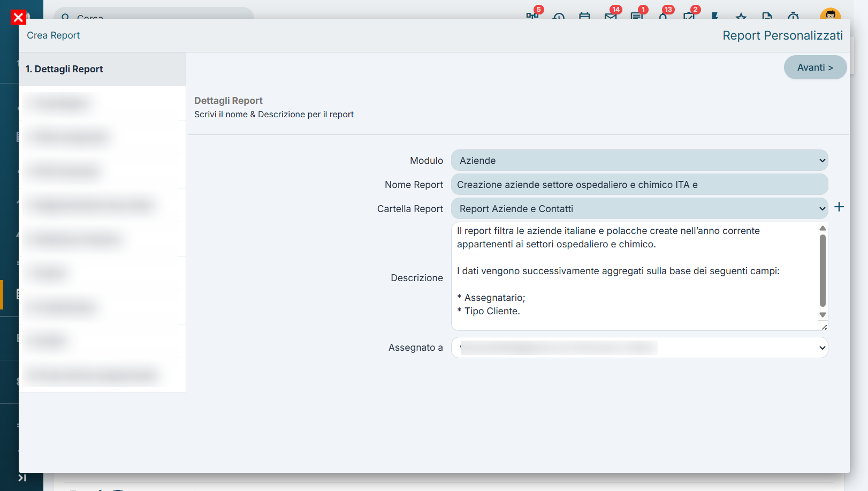Expand the left sidebar with arrow icon
Screen dimensions: 868x491
[22, 478]
